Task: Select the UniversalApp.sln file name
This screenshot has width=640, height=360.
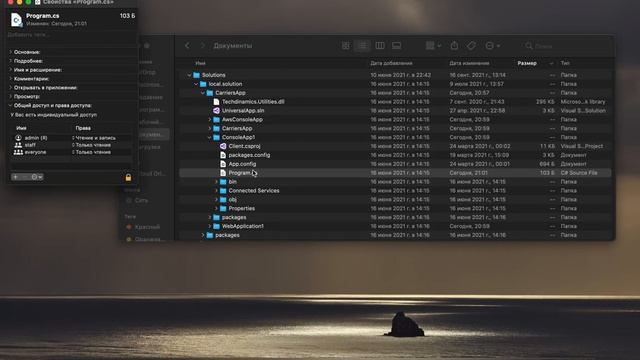Action: (243, 111)
